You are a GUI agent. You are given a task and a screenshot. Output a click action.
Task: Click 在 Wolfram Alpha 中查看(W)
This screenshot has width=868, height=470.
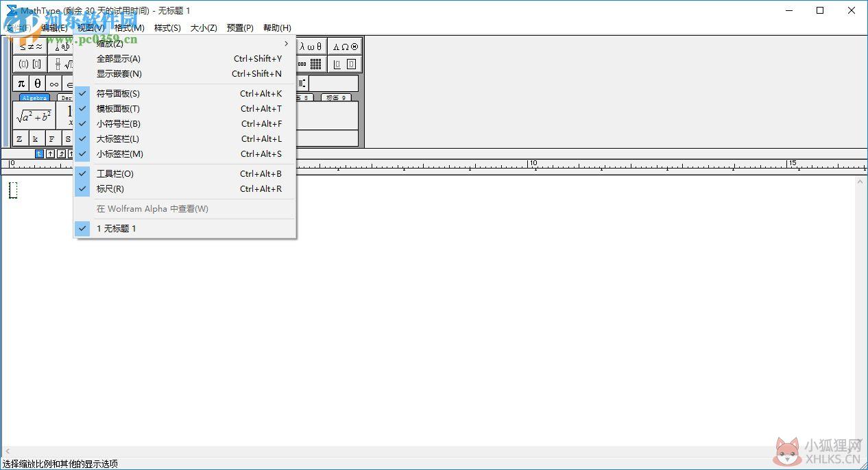tap(185, 209)
